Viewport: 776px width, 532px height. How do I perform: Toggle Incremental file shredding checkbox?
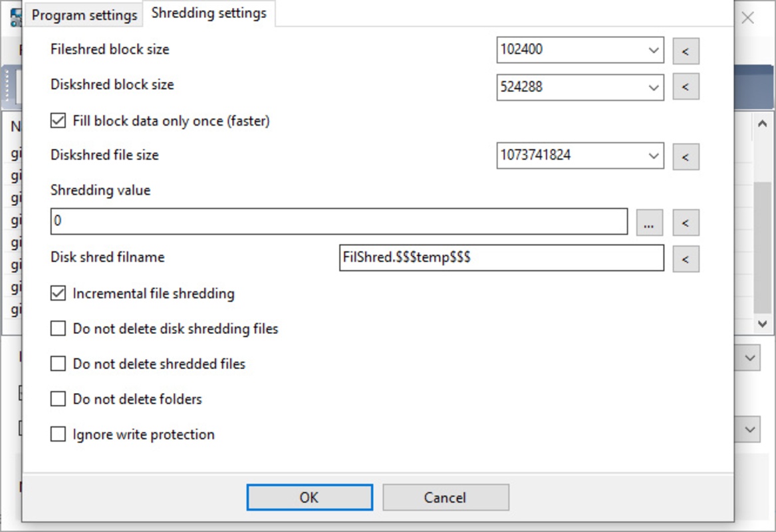(58, 293)
